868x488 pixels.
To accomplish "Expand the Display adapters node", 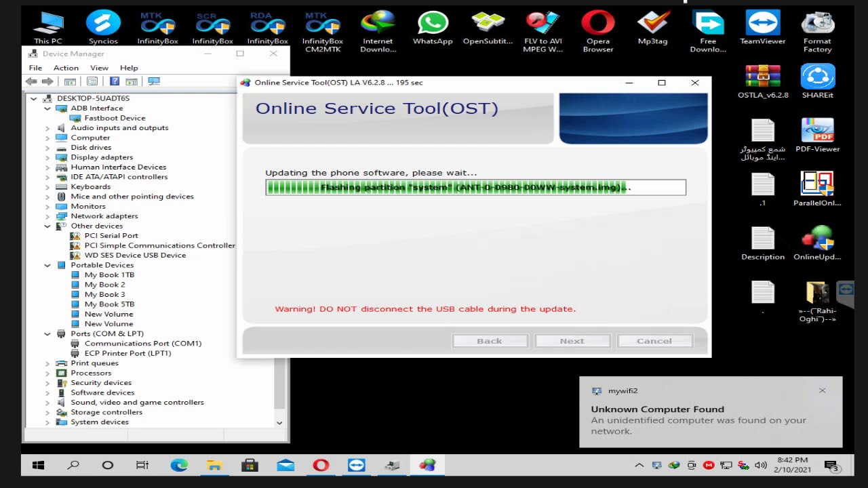I will tap(47, 157).
